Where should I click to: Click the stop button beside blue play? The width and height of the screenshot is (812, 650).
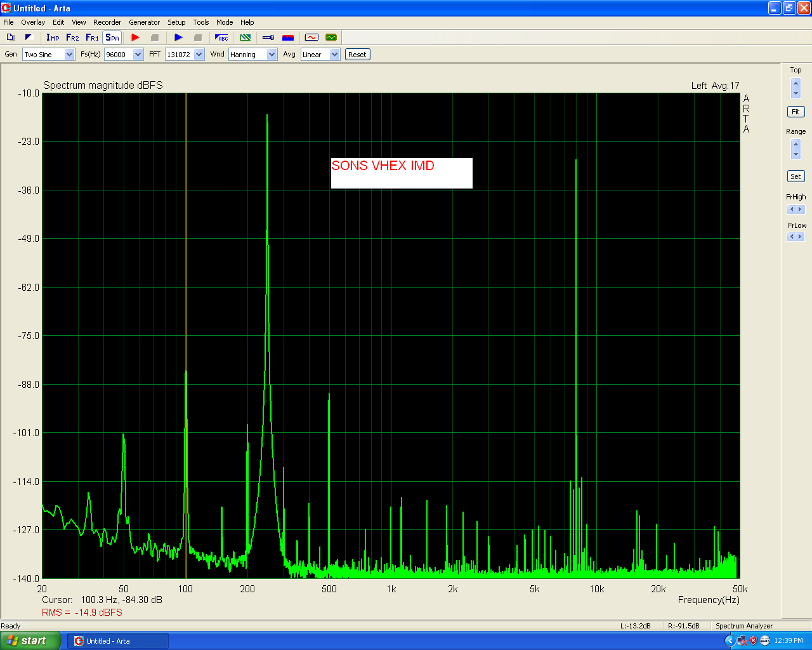point(197,37)
